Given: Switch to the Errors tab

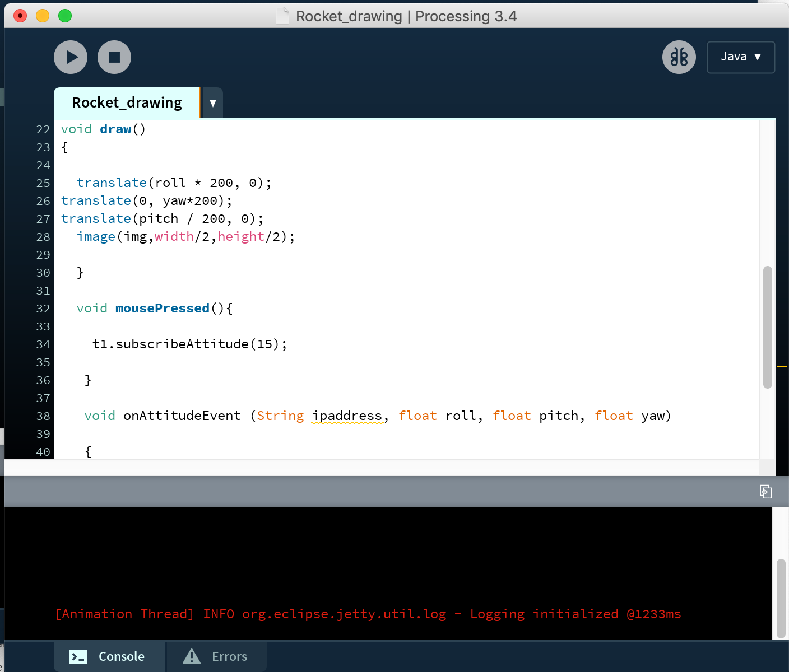Looking at the screenshot, I should click(x=216, y=656).
